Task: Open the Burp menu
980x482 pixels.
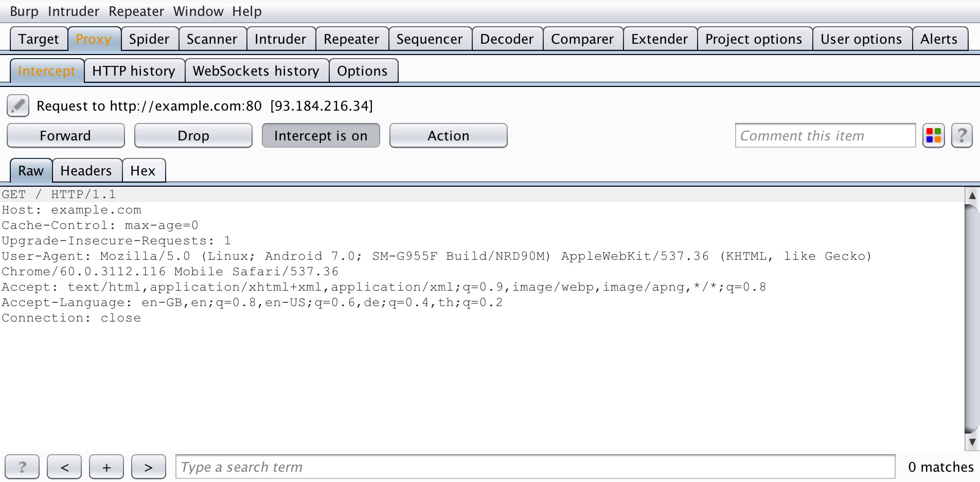Action: coord(24,11)
